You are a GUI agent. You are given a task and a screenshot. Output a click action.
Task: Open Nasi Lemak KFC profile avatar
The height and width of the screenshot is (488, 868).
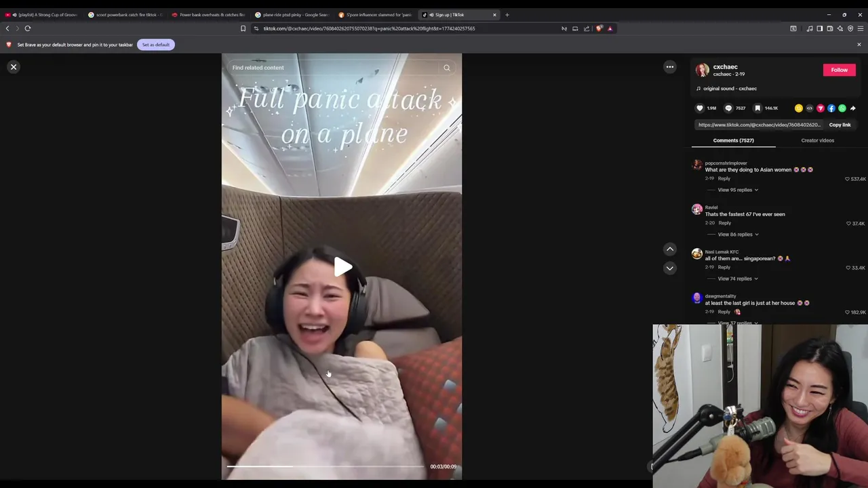coord(697,253)
